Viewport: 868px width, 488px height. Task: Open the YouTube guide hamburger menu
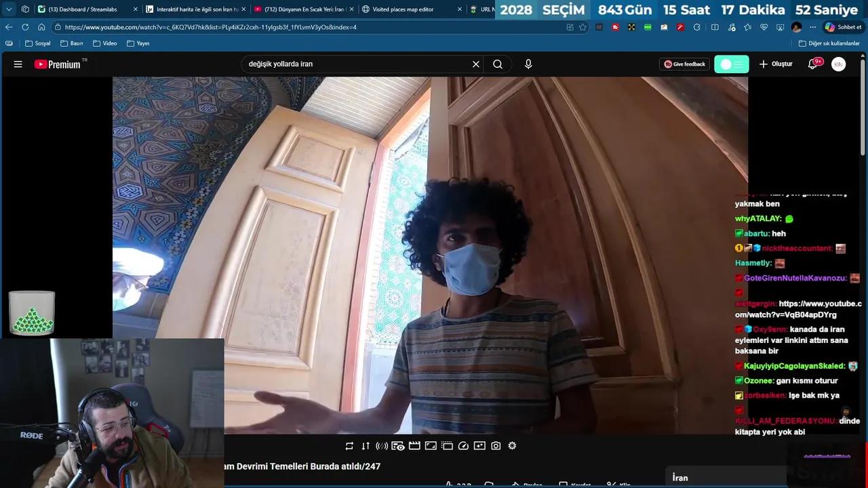(18, 64)
